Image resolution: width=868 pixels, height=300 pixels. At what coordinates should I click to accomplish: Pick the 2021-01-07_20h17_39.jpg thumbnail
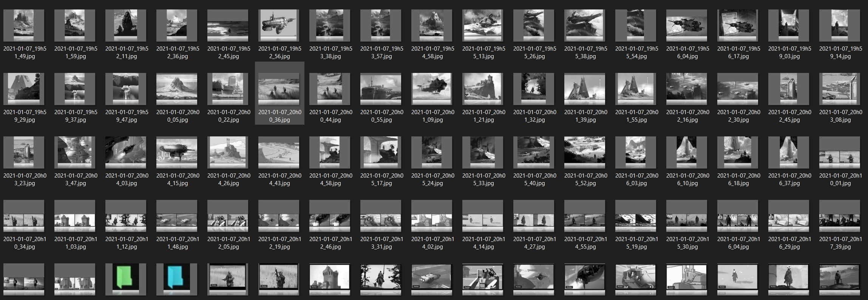coord(840,216)
